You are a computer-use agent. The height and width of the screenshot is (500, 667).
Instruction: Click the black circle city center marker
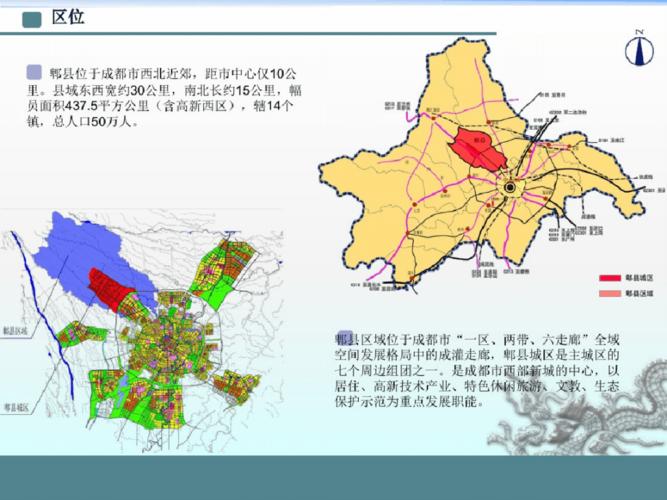click(510, 187)
